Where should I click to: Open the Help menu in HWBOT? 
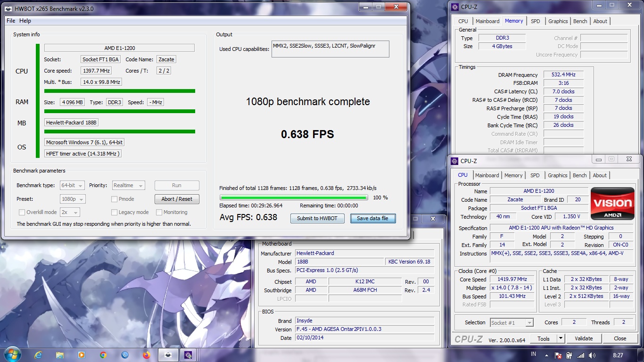click(25, 21)
